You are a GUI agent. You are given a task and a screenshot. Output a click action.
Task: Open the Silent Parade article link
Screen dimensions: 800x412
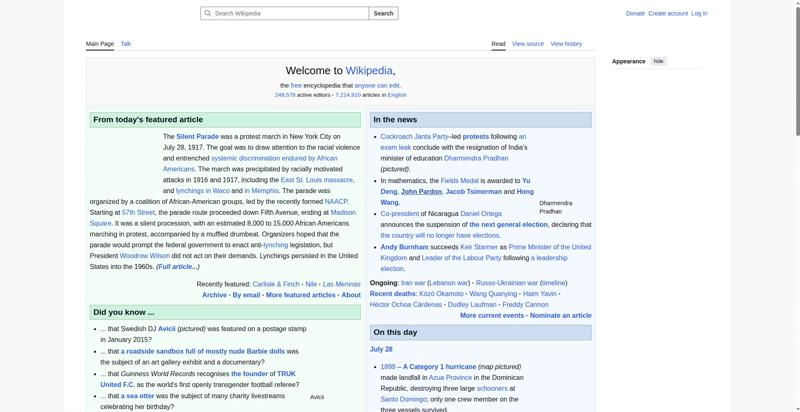[197, 137]
